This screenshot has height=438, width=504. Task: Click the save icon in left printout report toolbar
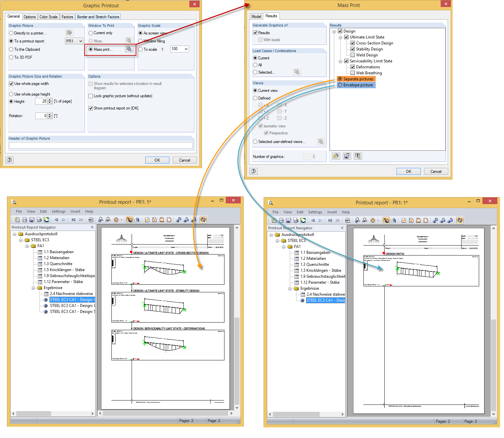32,220
